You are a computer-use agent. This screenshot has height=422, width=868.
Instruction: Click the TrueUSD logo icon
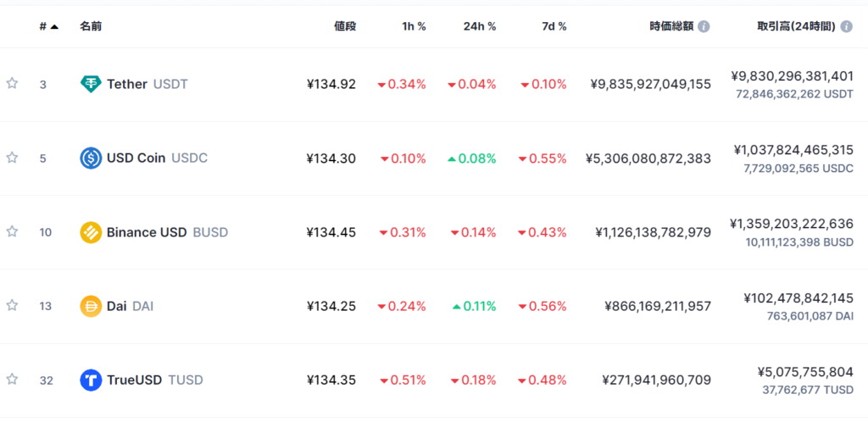[x=91, y=380]
